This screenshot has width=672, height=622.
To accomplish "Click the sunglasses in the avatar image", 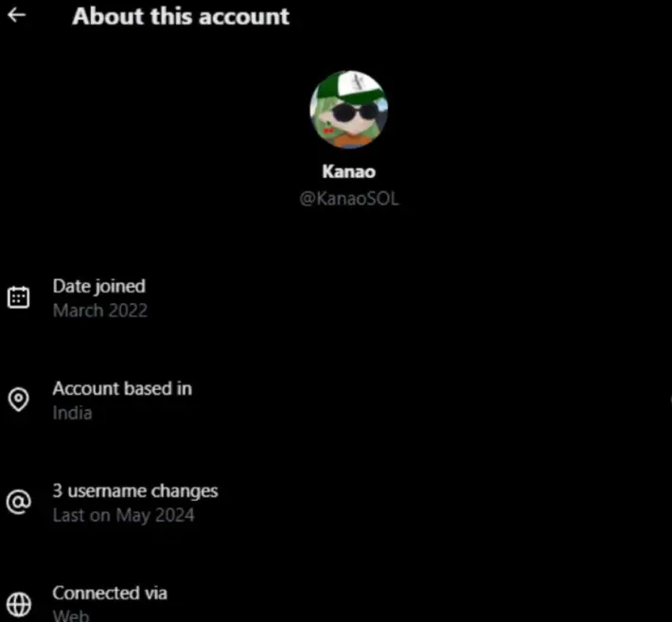I will (x=354, y=113).
